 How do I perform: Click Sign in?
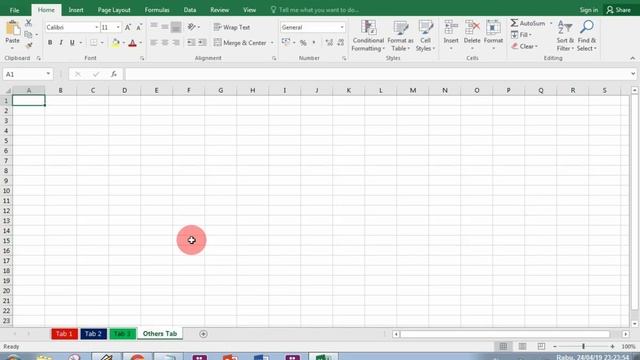coord(589,10)
